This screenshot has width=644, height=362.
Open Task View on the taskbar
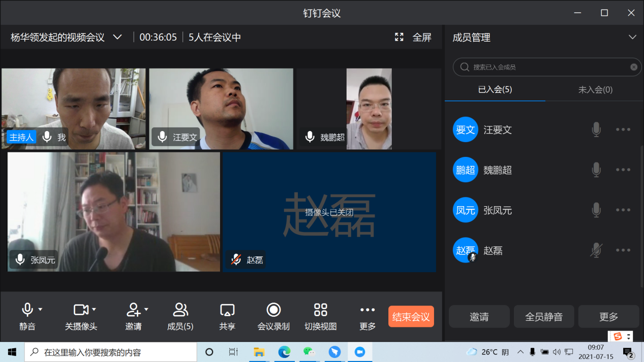point(233,352)
